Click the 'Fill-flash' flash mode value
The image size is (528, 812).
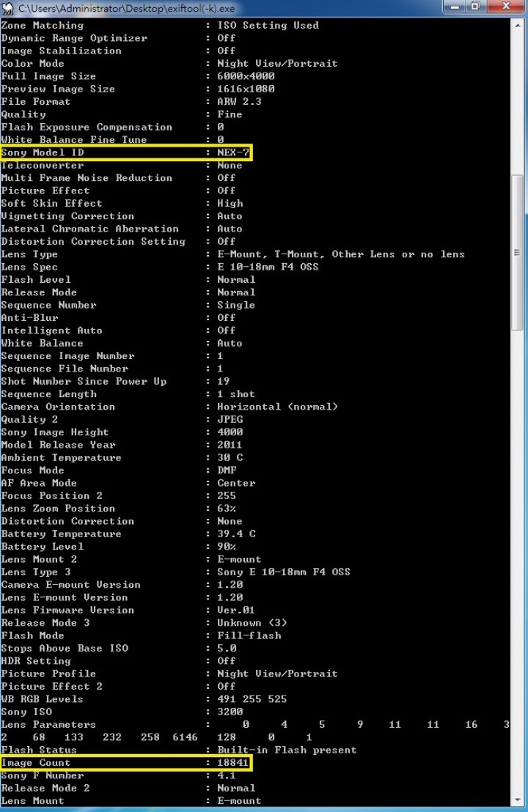tap(249, 636)
